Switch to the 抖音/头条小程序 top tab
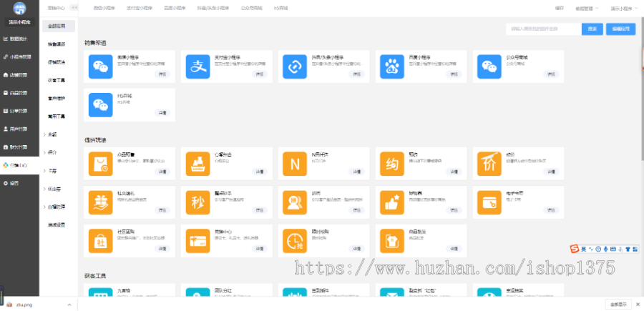The image size is (644, 311). [x=213, y=8]
